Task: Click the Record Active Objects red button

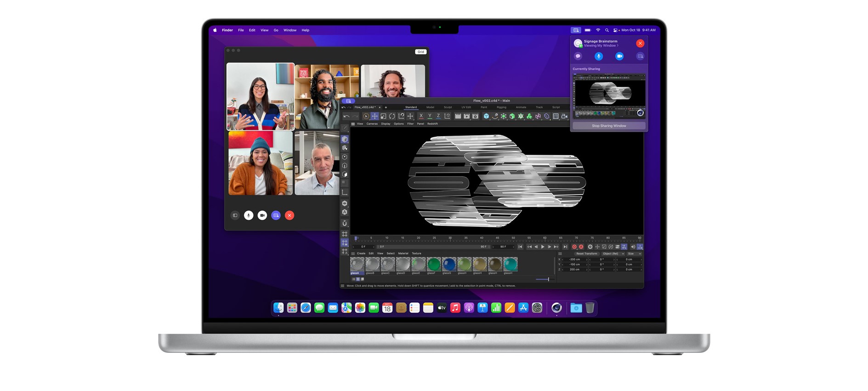Action: click(x=574, y=247)
